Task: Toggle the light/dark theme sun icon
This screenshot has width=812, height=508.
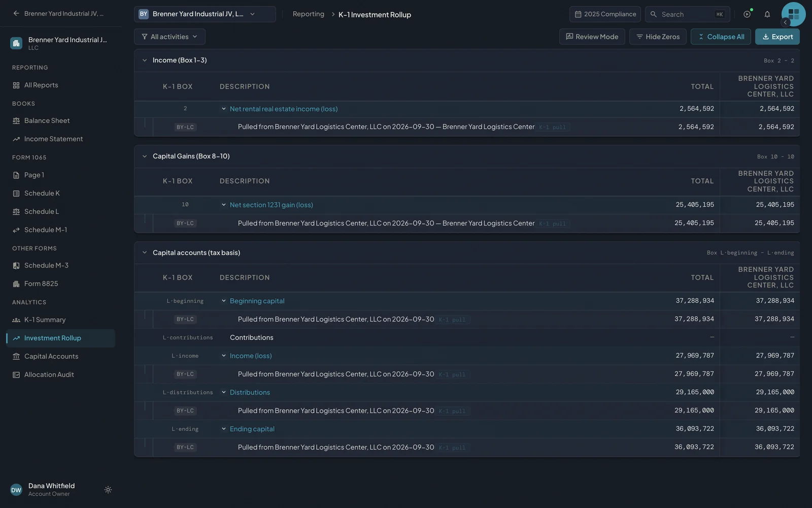Action: pyautogui.click(x=108, y=490)
